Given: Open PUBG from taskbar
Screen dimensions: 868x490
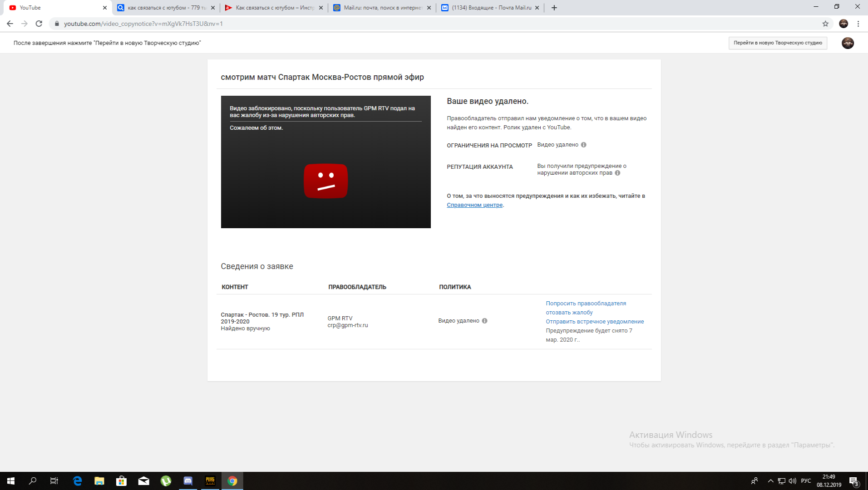Looking at the screenshot, I should click(x=210, y=481).
